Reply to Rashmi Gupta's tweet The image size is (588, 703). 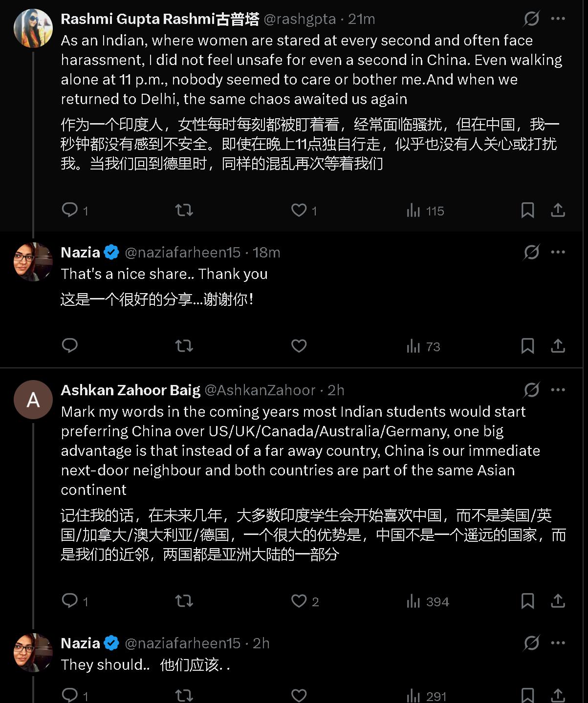[x=70, y=210]
